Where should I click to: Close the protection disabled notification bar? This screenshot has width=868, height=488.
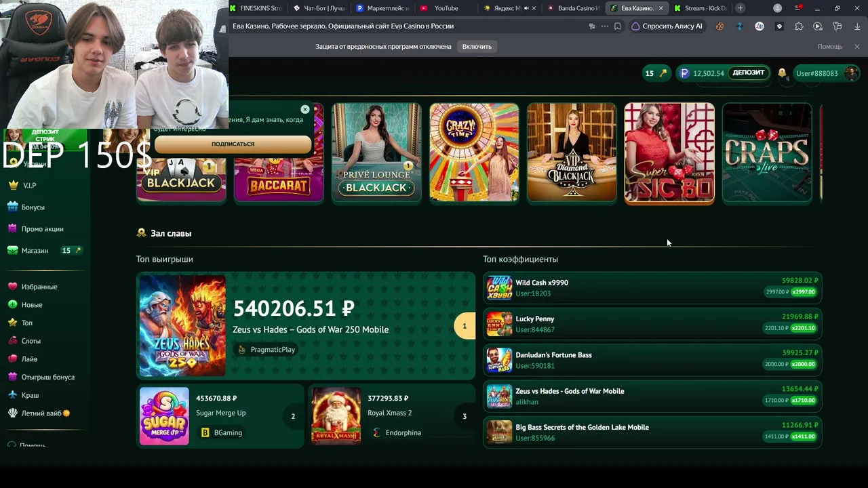(856, 47)
